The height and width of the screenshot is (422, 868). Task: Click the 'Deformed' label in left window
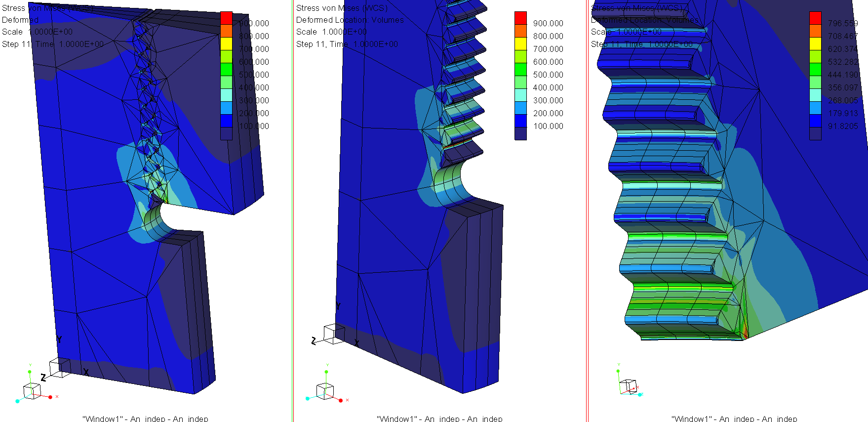(x=20, y=20)
